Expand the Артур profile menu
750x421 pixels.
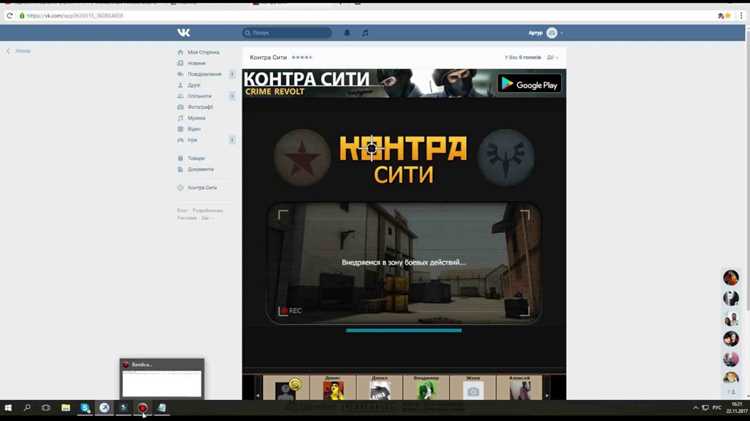(x=545, y=33)
